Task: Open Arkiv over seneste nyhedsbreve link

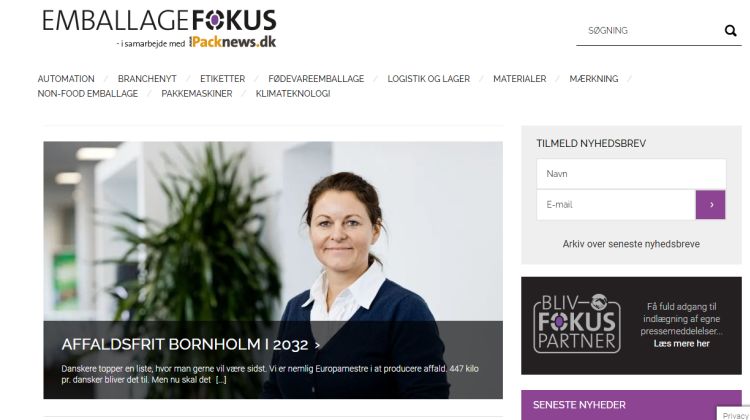Action: 631,244
